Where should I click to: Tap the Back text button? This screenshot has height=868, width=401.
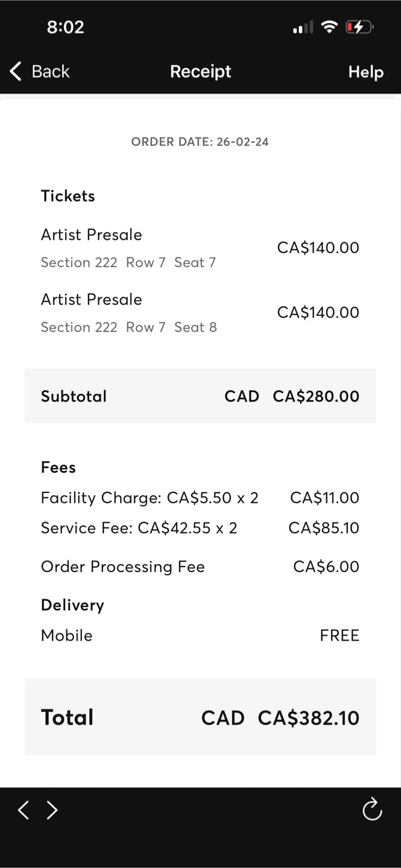click(51, 71)
